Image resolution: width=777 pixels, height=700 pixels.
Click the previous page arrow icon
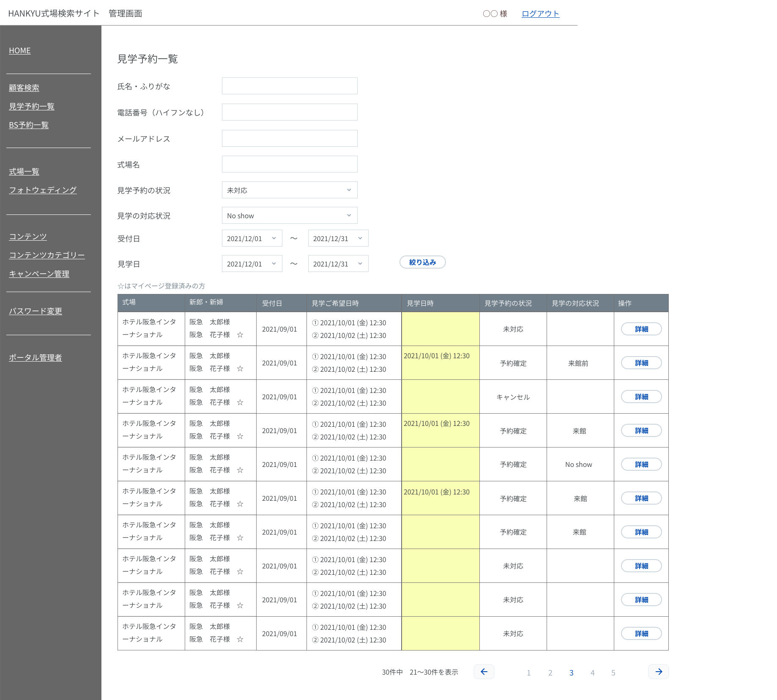[484, 672]
